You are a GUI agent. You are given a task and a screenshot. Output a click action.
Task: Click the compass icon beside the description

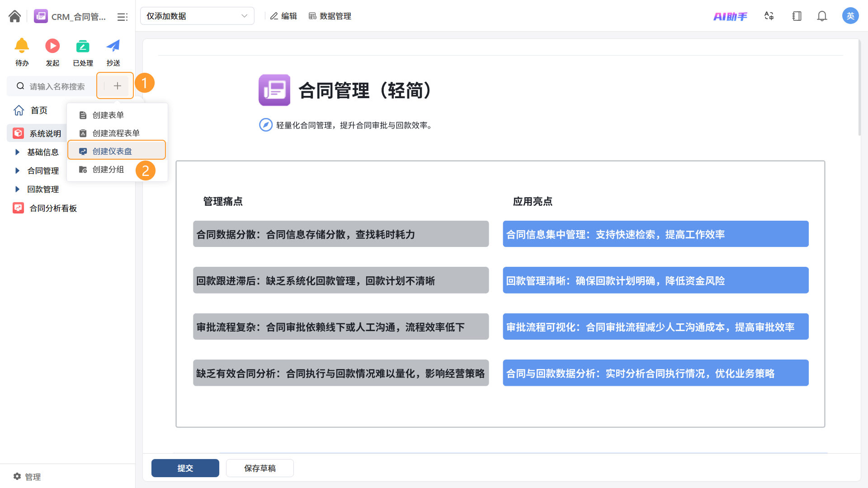[x=265, y=125]
